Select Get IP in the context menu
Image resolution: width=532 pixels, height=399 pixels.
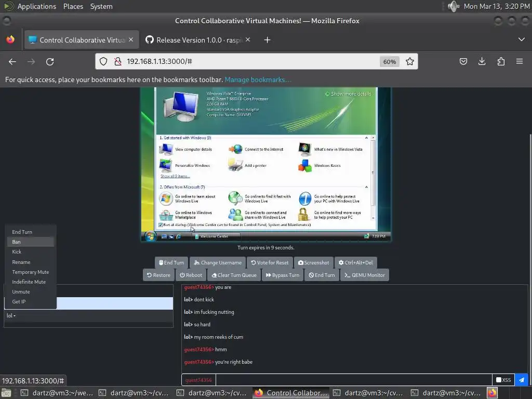coord(31,302)
